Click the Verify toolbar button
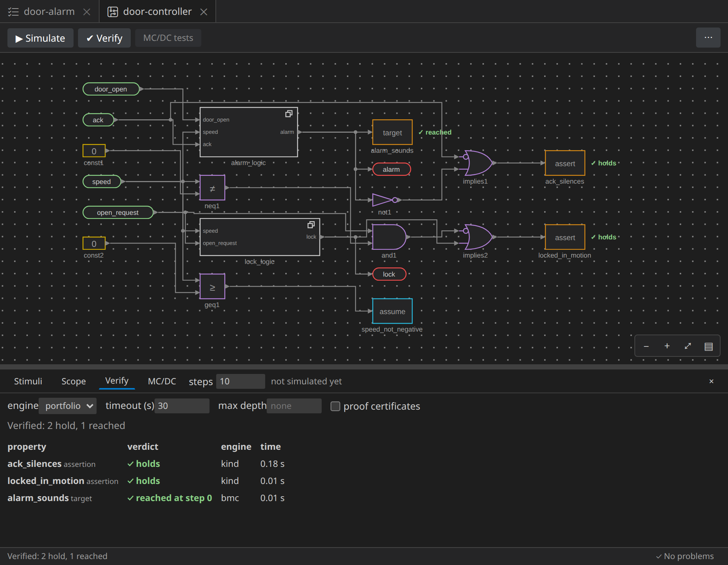 [x=104, y=38]
